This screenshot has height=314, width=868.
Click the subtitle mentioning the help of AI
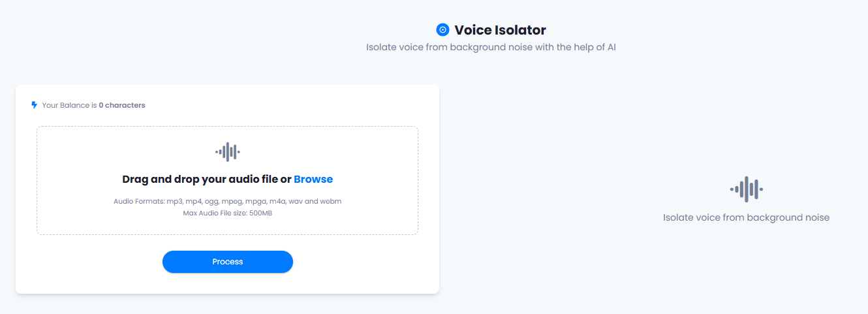[x=491, y=48]
